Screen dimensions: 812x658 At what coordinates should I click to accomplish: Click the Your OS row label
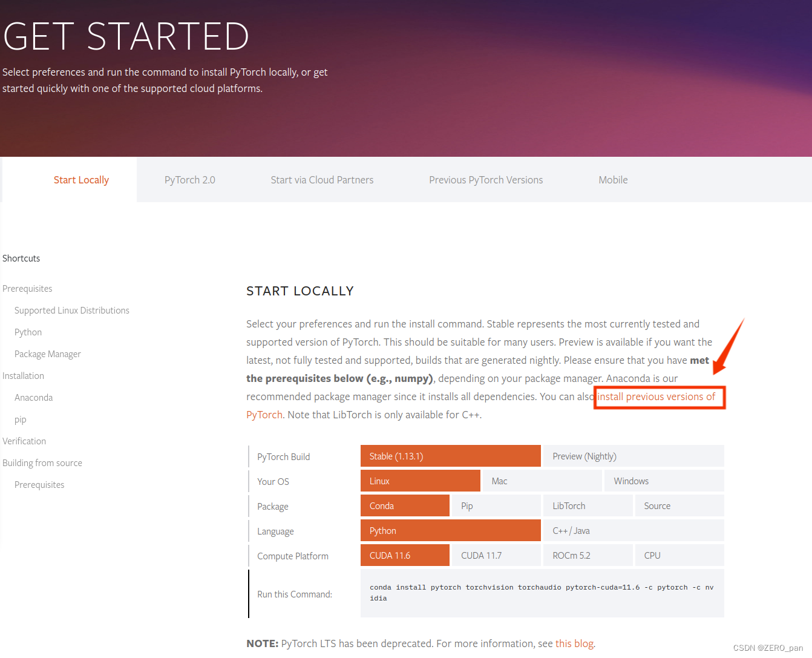tap(273, 482)
